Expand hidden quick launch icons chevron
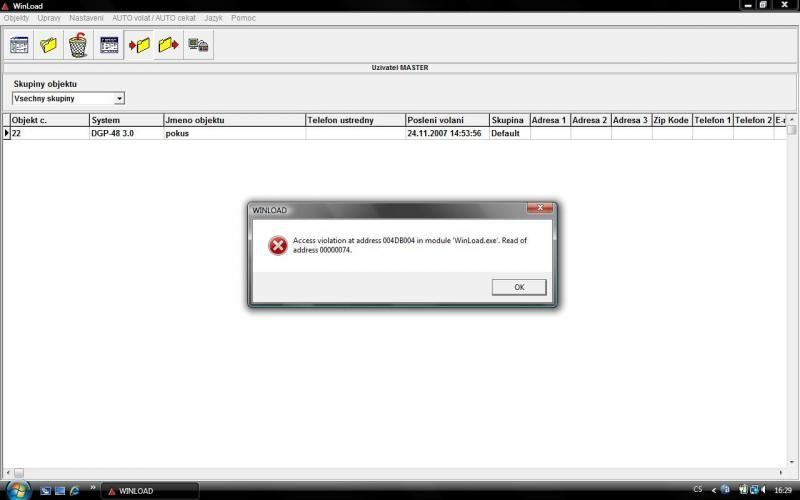 (93, 488)
